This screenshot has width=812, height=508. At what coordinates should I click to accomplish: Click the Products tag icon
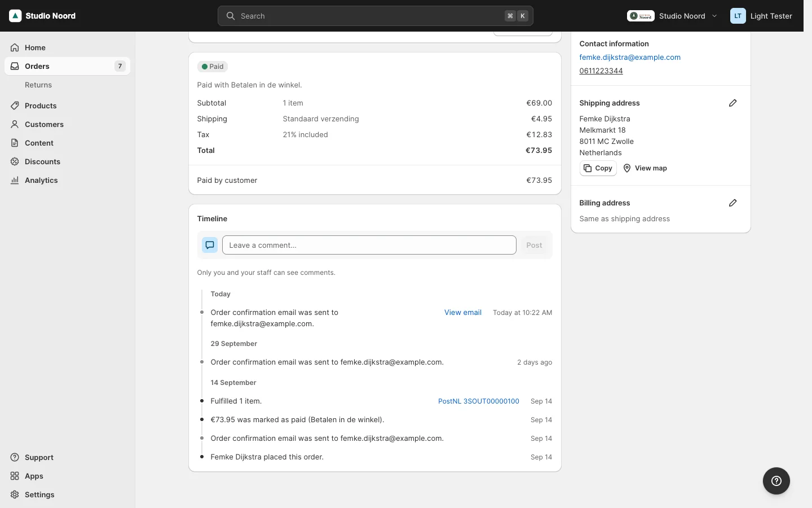(x=15, y=106)
